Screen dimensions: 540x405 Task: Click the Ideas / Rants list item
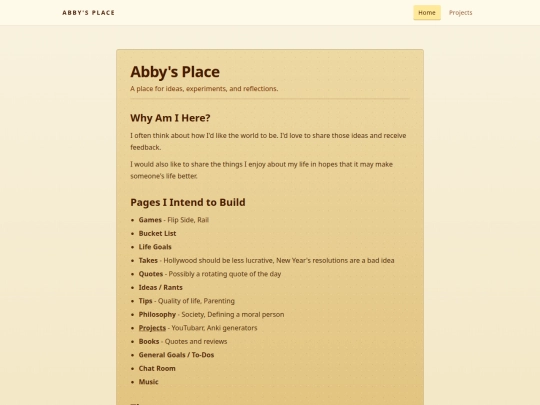[160, 287]
